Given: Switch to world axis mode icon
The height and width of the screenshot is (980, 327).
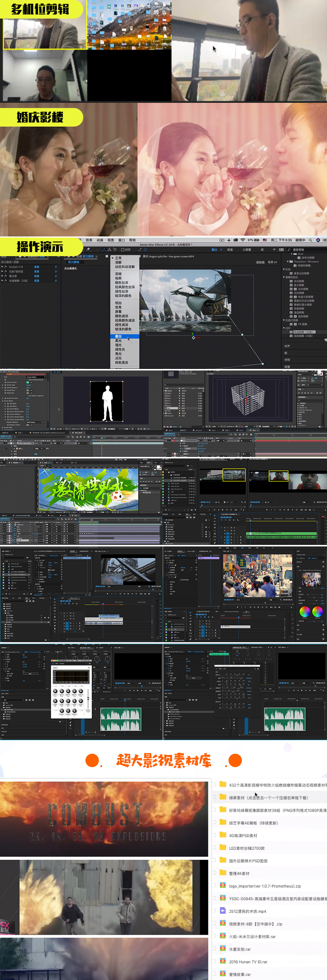Looking at the screenshot, I should (x=109, y=249).
